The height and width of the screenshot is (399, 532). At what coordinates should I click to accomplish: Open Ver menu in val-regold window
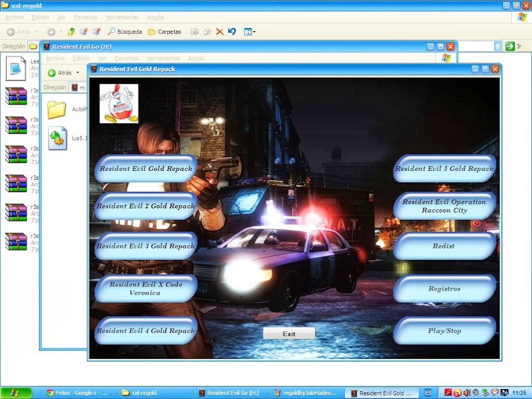coord(61,17)
